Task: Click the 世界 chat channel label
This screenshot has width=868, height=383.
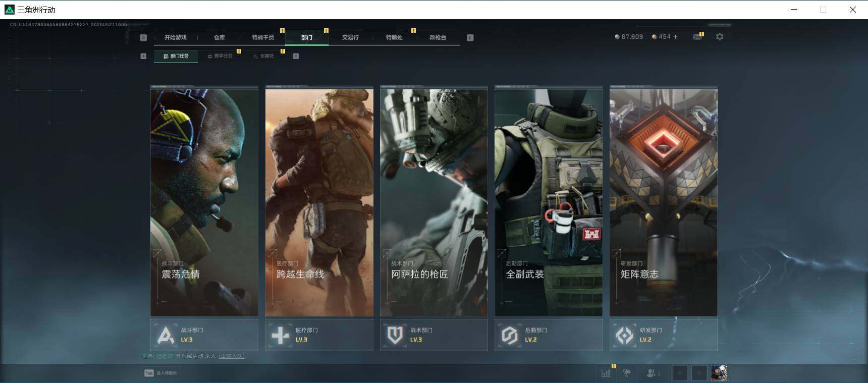Action: (x=147, y=356)
